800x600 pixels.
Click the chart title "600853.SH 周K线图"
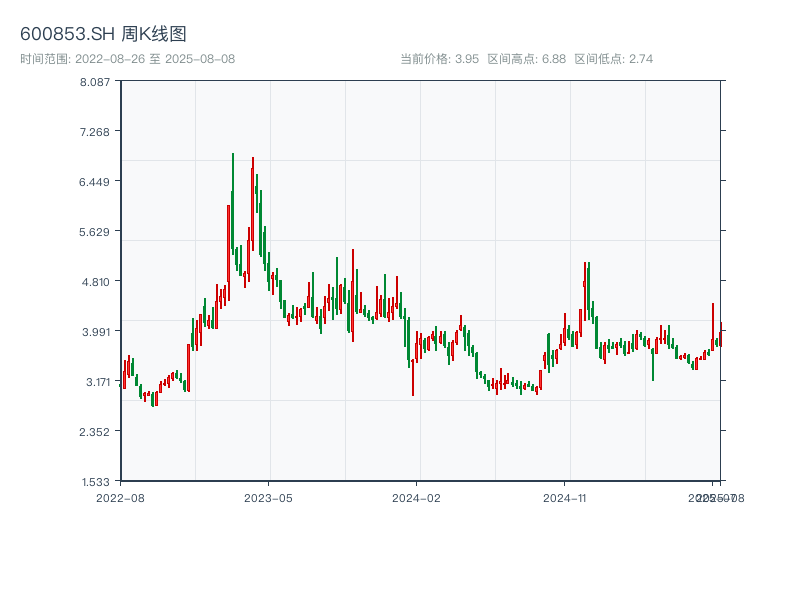pos(103,34)
